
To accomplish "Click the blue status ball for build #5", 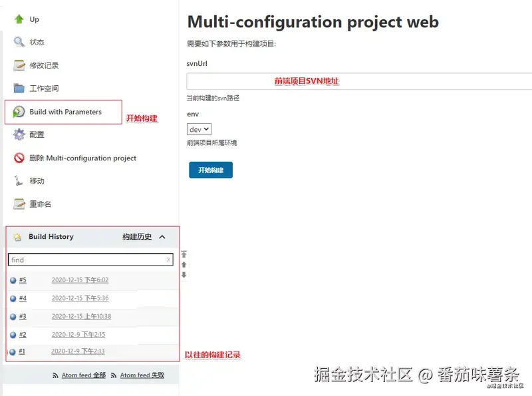I will [13, 280].
